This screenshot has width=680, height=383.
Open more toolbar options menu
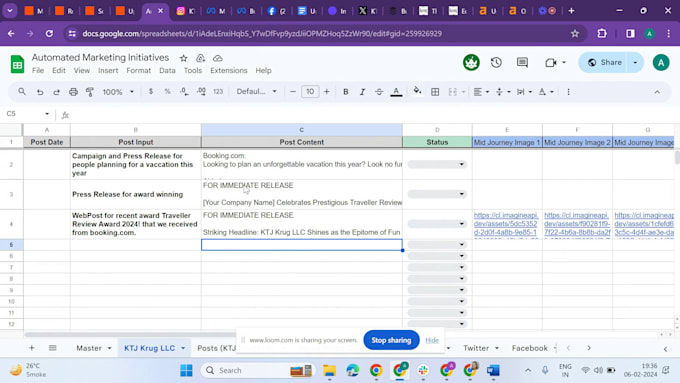pos(569,92)
